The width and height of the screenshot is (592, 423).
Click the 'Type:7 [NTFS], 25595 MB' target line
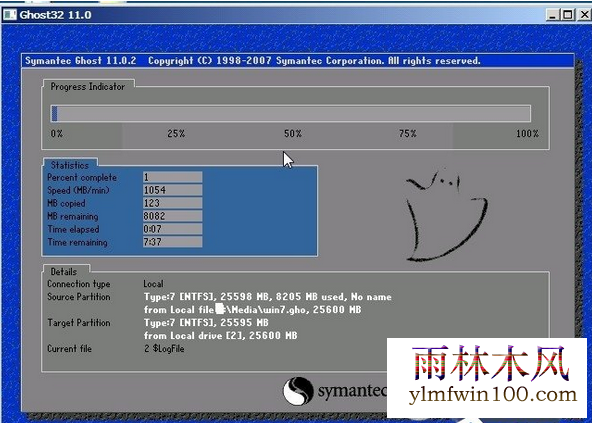click(206, 323)
